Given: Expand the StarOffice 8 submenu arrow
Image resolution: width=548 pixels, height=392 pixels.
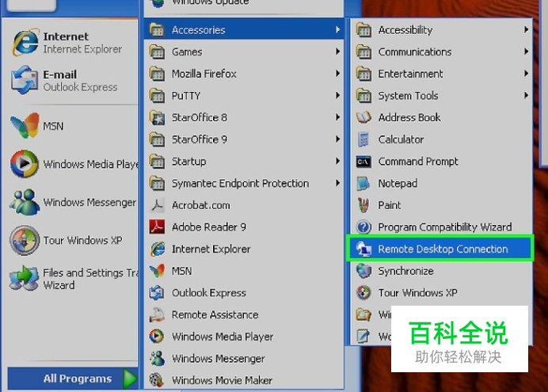Looking at the screenshot, I should click(337, 117).
